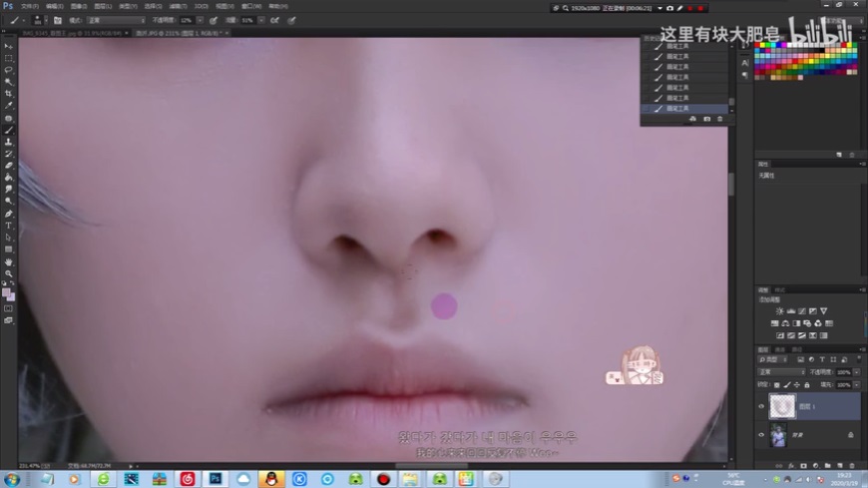
Task: Select the Rectangular Marquee tool
Action: pos(8,58)
